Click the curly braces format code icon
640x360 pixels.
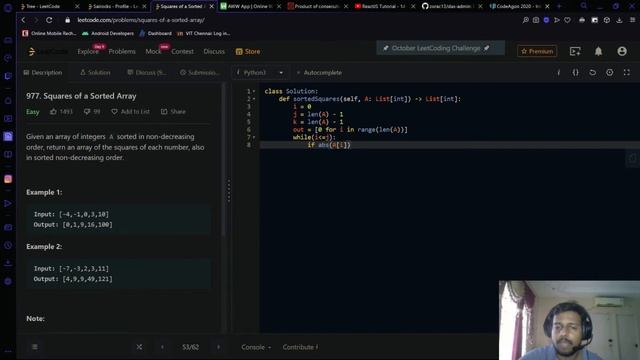pos(575,73)
